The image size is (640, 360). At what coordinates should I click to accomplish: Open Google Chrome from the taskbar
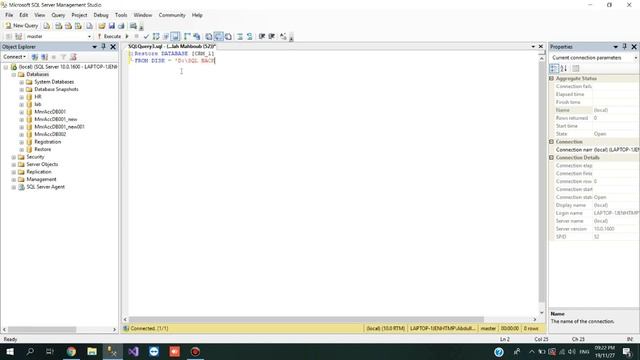pos(71,351)
